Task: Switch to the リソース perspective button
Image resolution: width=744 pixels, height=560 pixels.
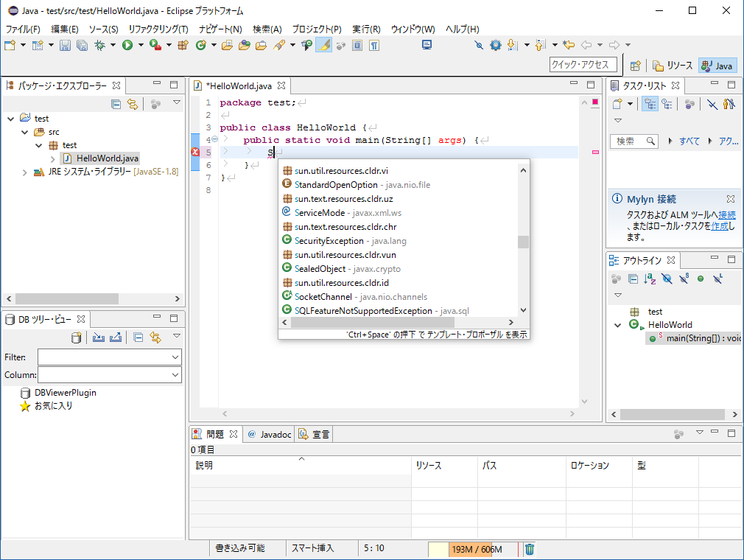Action: coord(673,66)
